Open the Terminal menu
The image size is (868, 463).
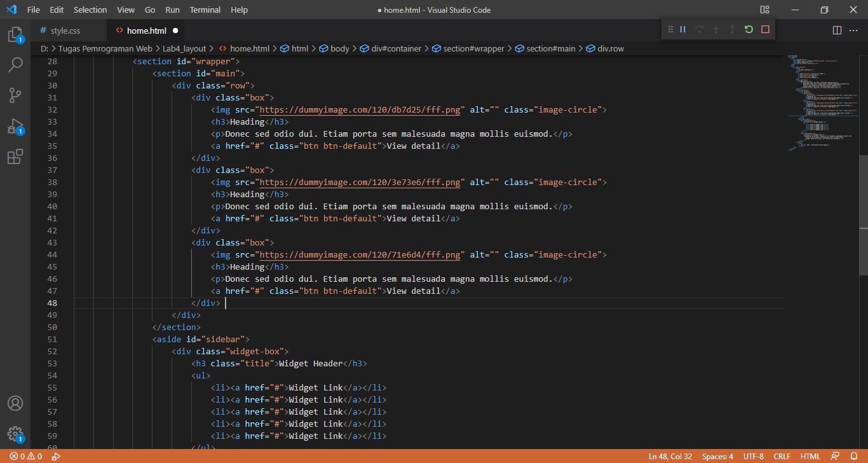coord(205,10)
